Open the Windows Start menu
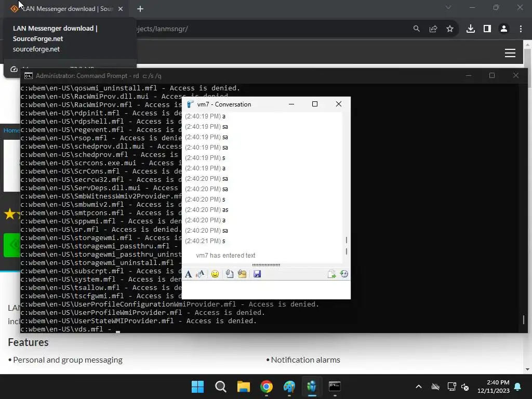This screenshot has width=532, height=399. [197, 387]
